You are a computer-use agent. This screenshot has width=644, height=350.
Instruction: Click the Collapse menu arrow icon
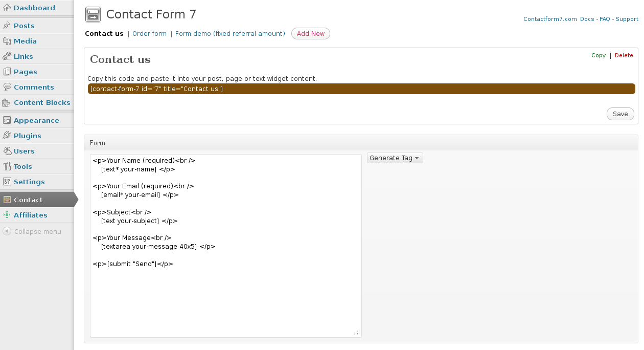[x=7, y=231]
